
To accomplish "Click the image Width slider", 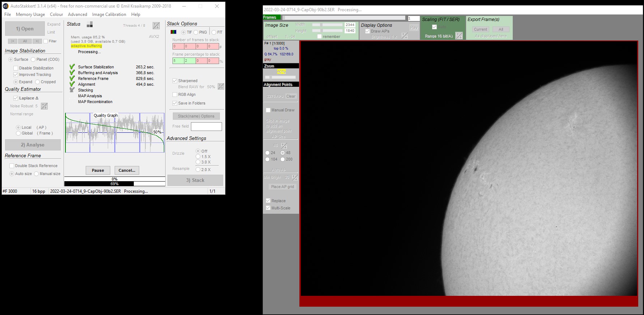I will pyautogui.click(x=327, y=25).
